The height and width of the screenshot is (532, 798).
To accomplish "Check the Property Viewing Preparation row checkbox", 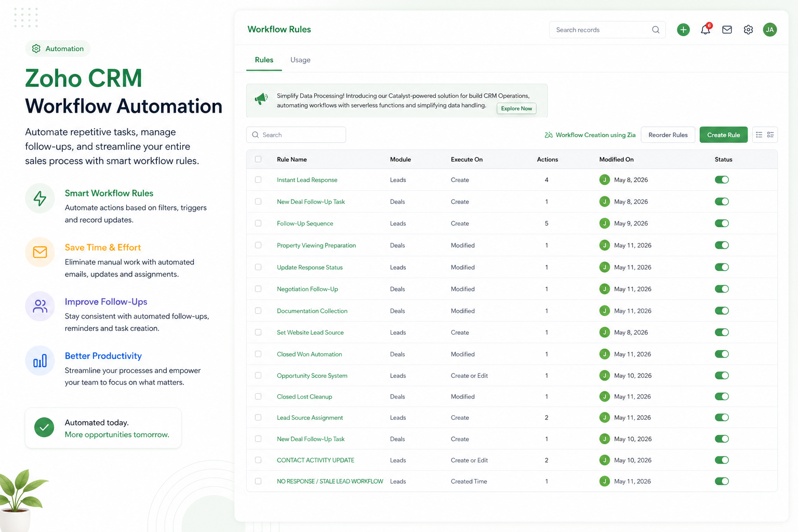I will (258, 245).
